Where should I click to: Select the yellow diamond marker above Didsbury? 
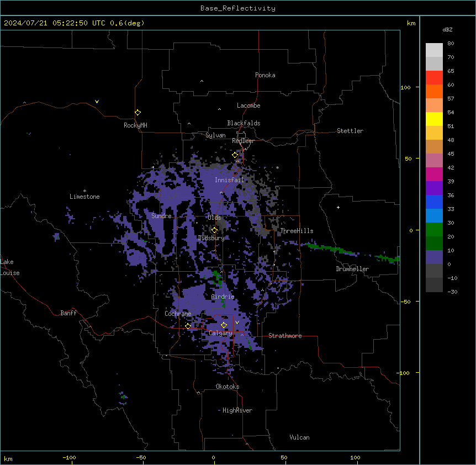214,230
